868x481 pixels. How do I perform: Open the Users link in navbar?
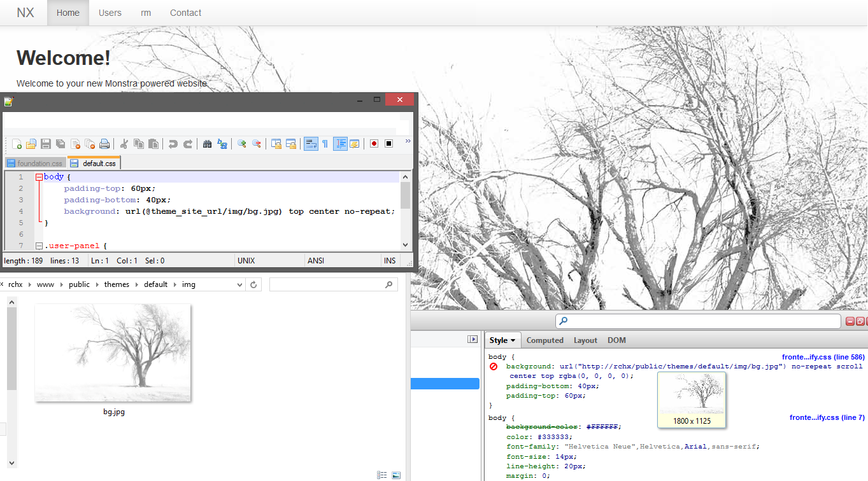click(x=110, y=13)
